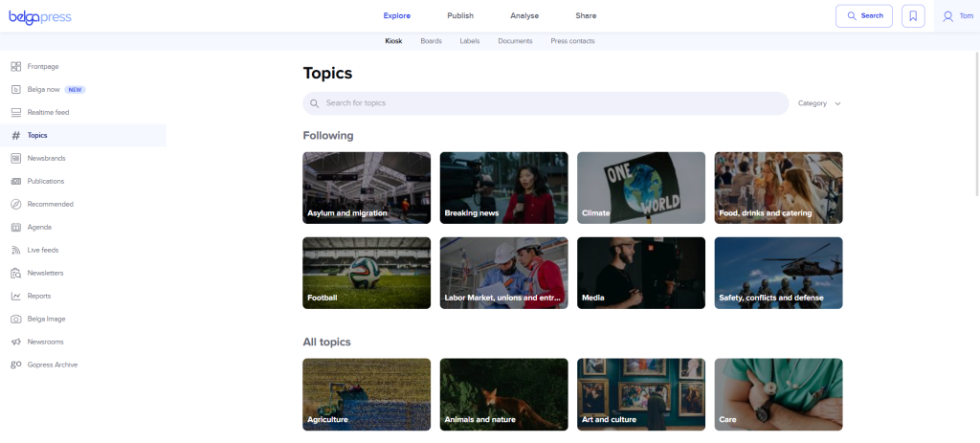980x443 pixels.
Task: Click the Search button
Action: [x=863, y=16]
